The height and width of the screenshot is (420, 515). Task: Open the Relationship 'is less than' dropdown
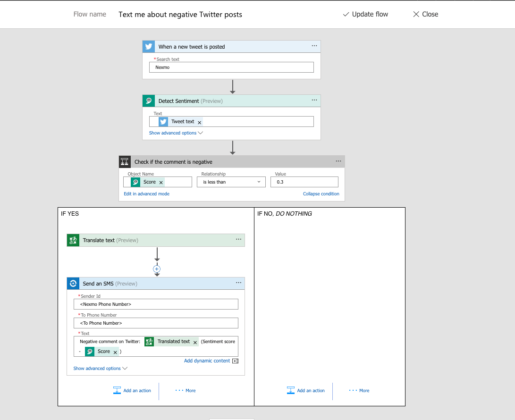[231, 182]
